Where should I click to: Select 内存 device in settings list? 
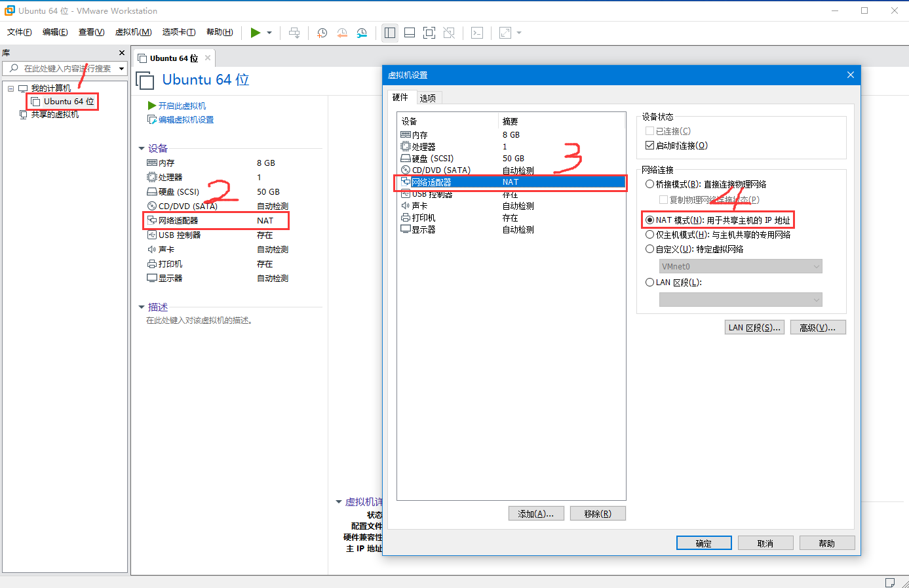(511, 134)
